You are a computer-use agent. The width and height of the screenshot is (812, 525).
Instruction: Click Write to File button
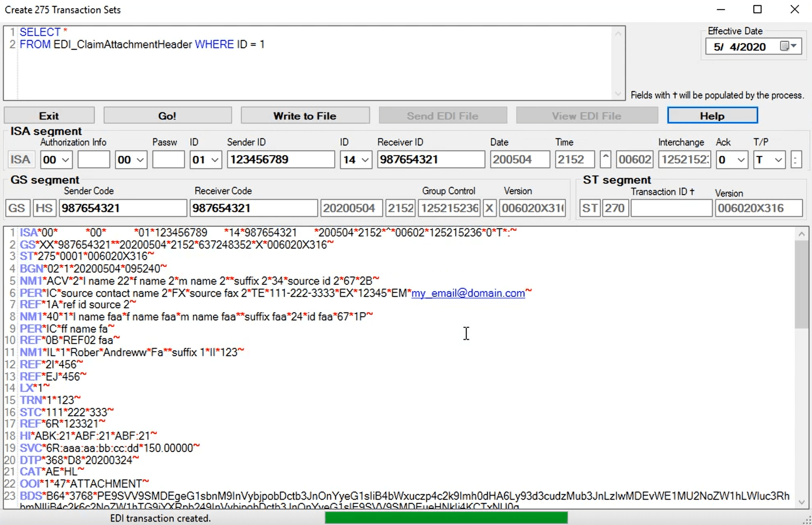[x=305, y=116]
